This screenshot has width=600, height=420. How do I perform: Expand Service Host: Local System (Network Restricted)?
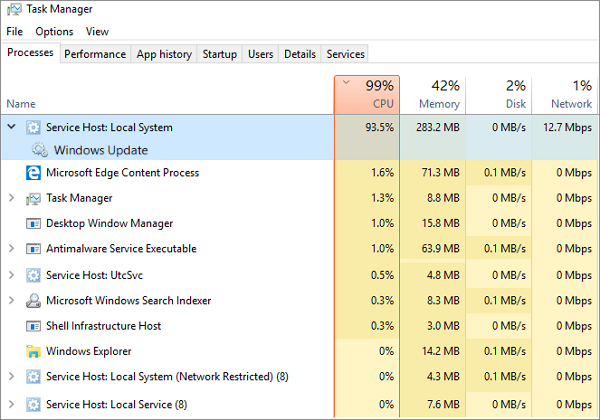[x=11, y=376]
